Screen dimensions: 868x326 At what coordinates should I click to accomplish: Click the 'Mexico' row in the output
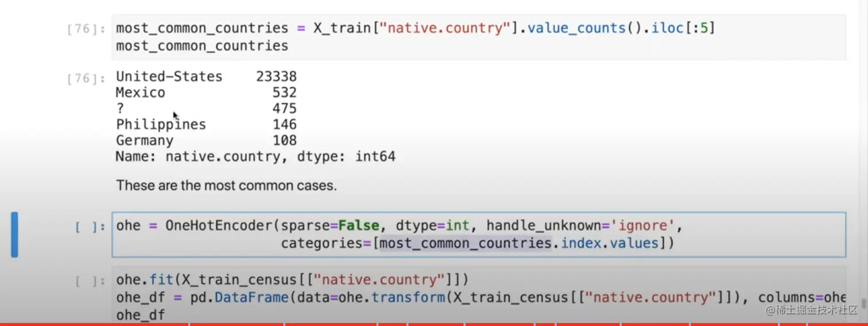pyautogui.click(x=206, y=93)
